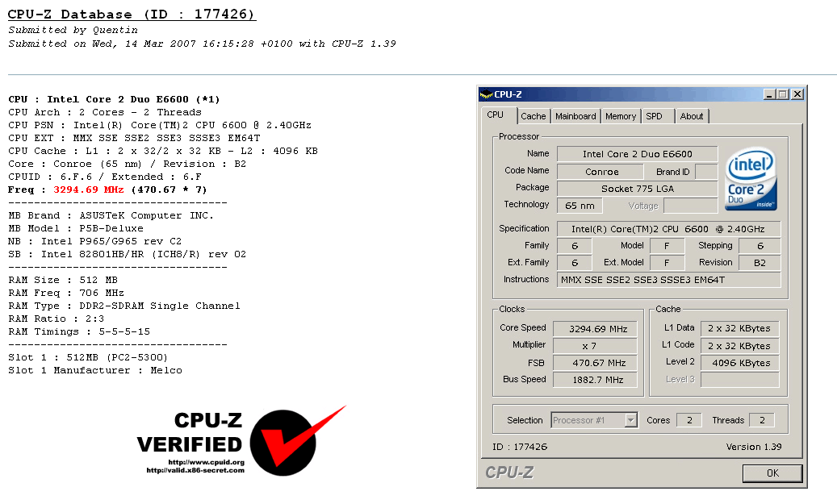Click 'MB Brand : ASUSTeK Computer INC.' text

(111, 215)
